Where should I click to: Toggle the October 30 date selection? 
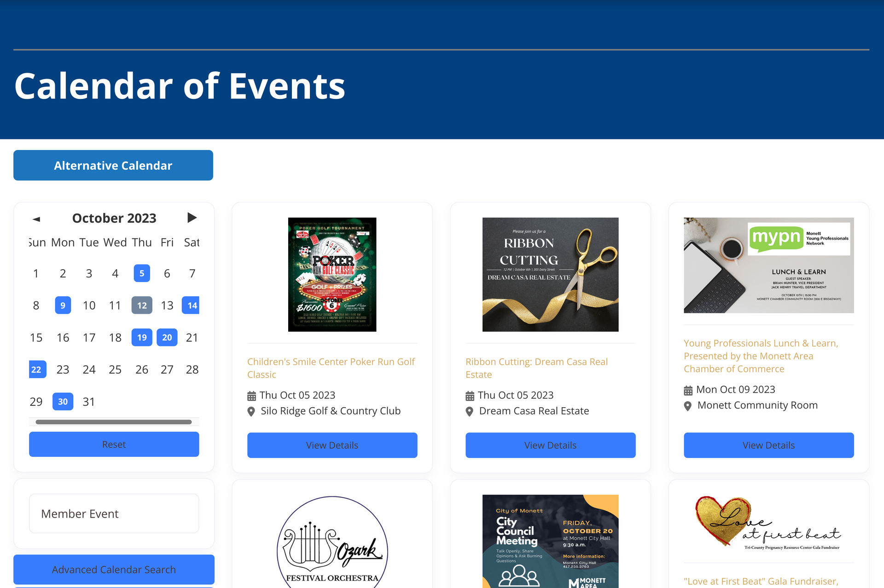pyautogui.click(x=63, y=401)
